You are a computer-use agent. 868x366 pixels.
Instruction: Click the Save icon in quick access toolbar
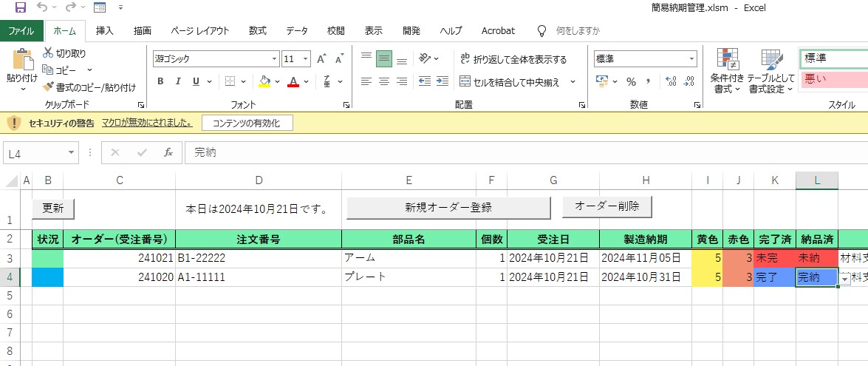pyautogui.click(x=20, y=7)
